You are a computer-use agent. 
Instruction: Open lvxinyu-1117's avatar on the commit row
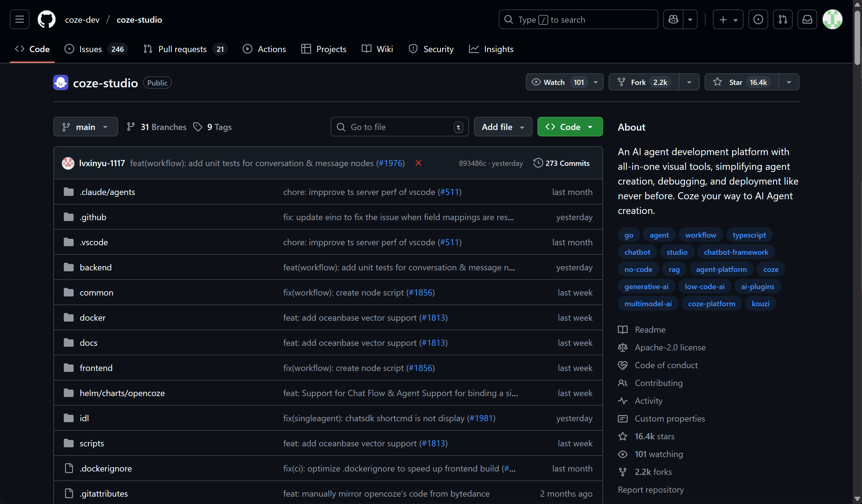pyautogui.click(x=68, y=163)
